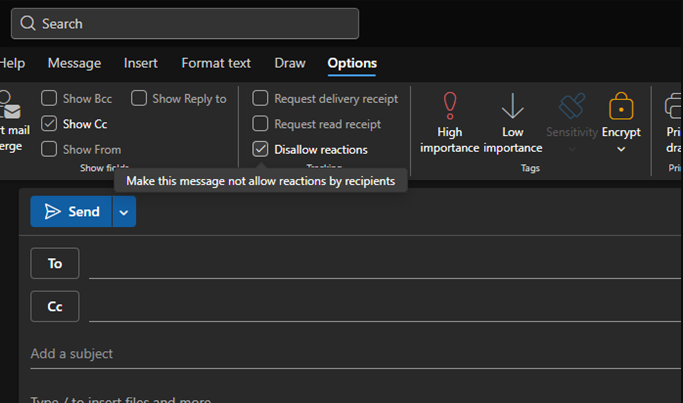Viewport: 683px width, 403px height.
Task: Click the Send button
Action: coord(71,212)
